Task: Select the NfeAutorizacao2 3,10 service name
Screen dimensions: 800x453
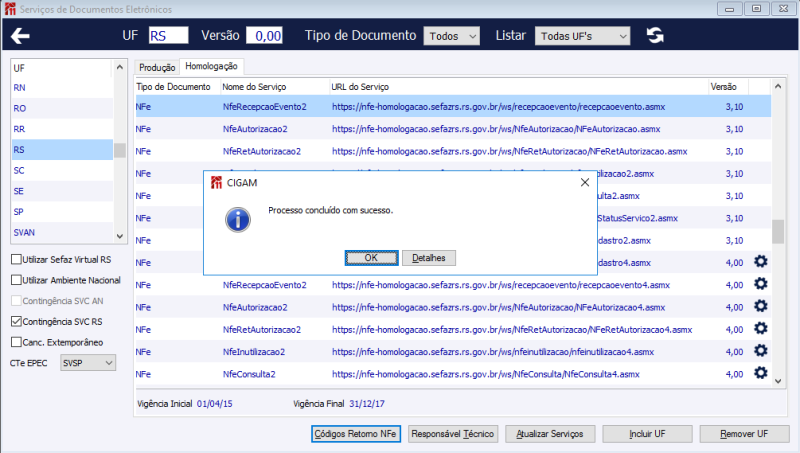Action: [255, 129]
